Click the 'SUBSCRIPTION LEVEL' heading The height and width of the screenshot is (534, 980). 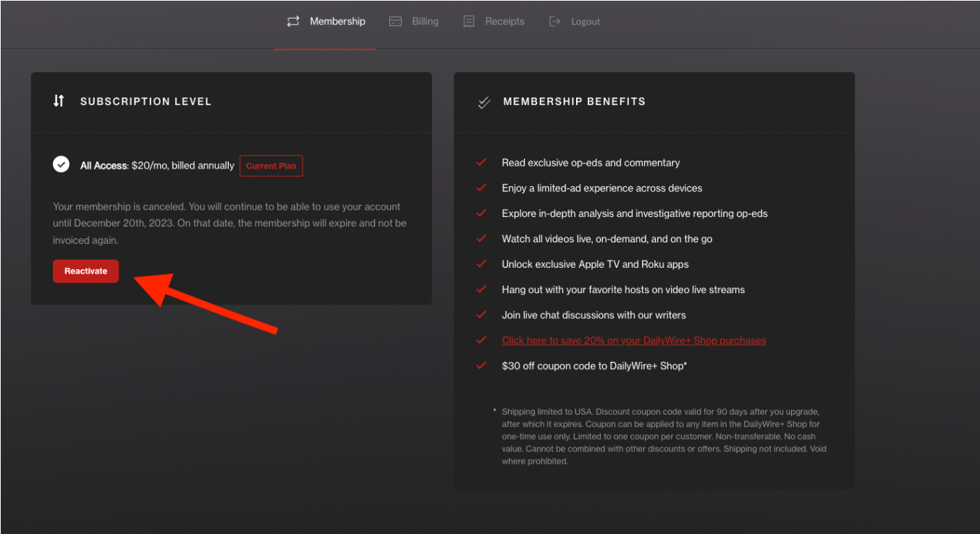click(x=146, y=101)
